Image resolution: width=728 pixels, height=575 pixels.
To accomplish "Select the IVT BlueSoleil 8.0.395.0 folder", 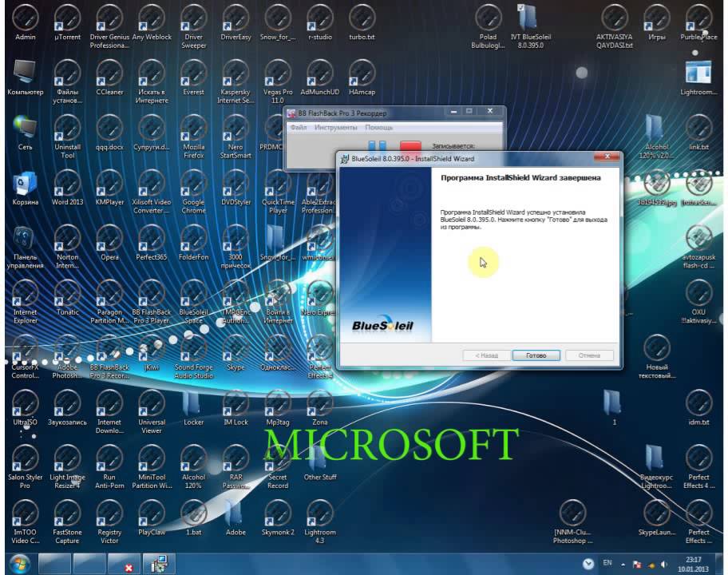I will click(x=530, y=26).
